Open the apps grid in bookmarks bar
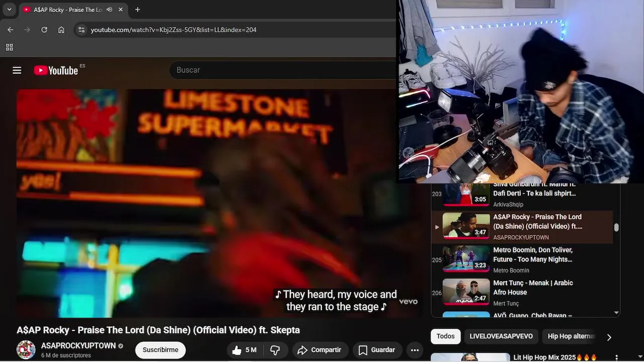The image size is (644, 362). tap(9, 47)
